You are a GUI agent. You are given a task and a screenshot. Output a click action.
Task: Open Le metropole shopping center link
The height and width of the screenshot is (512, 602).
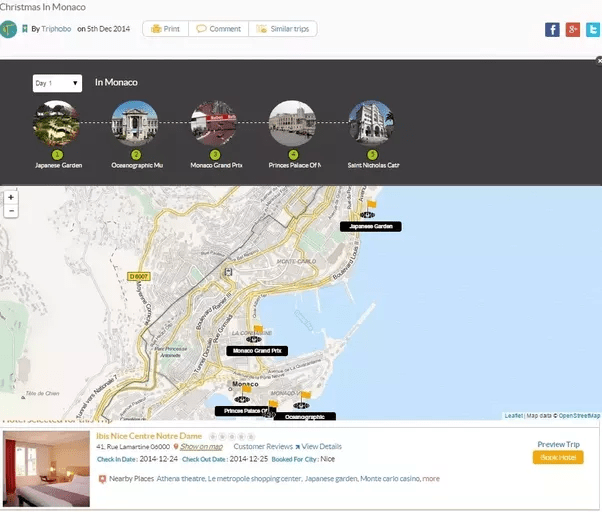[254, 479]
